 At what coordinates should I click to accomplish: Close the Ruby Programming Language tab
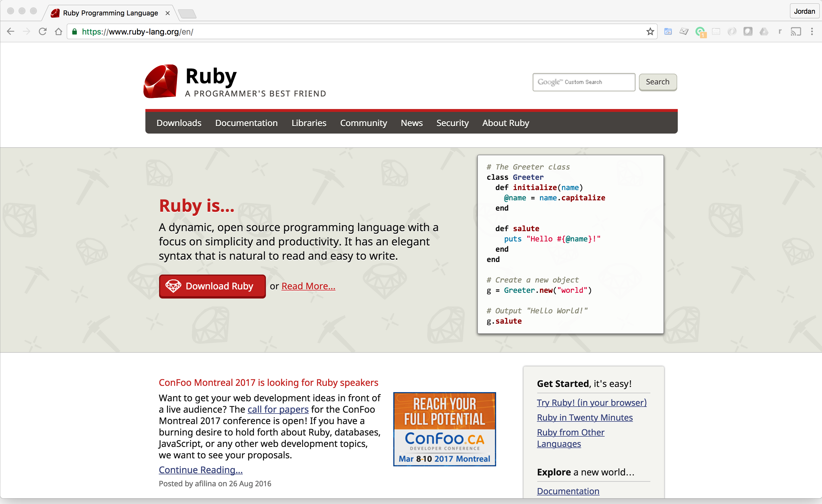(167, 13)
